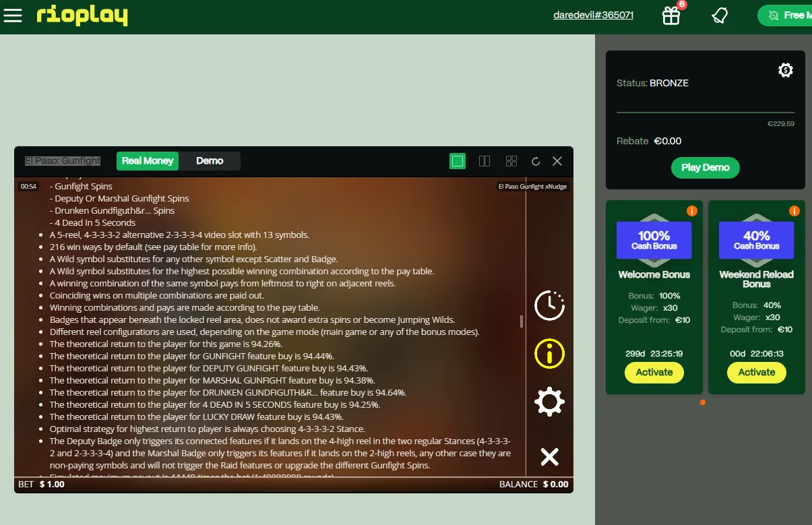The width and height of the screenshot is (812, 525).
Task: Click the Weekend Reload Bonus title
Action: point(757,280)
